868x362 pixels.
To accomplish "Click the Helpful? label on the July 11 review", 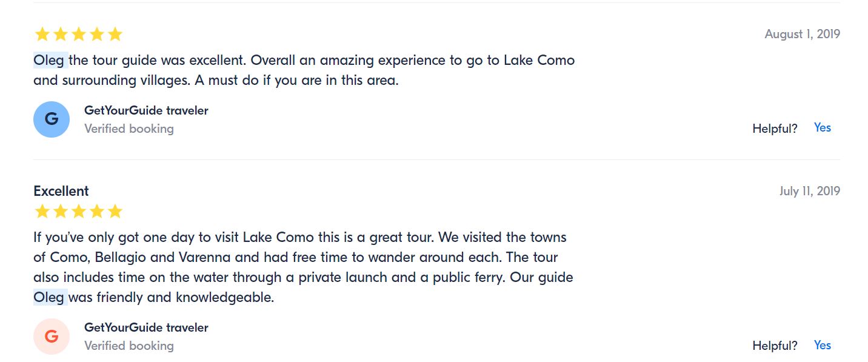I will coord(775,346).
